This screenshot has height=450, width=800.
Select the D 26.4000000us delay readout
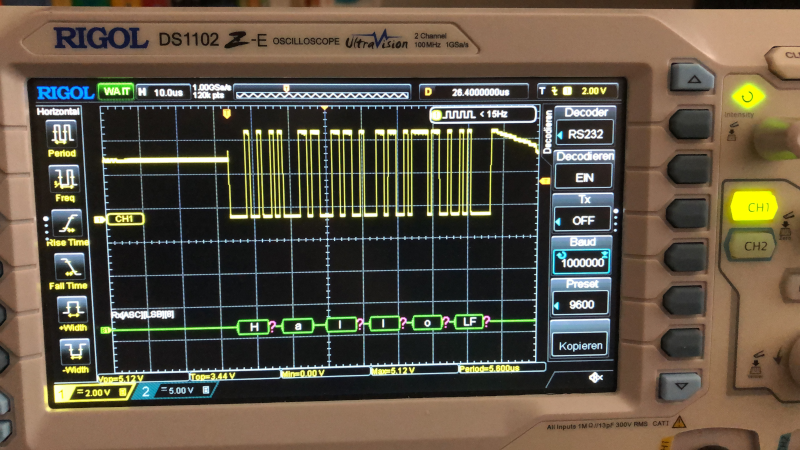[474, 92]
